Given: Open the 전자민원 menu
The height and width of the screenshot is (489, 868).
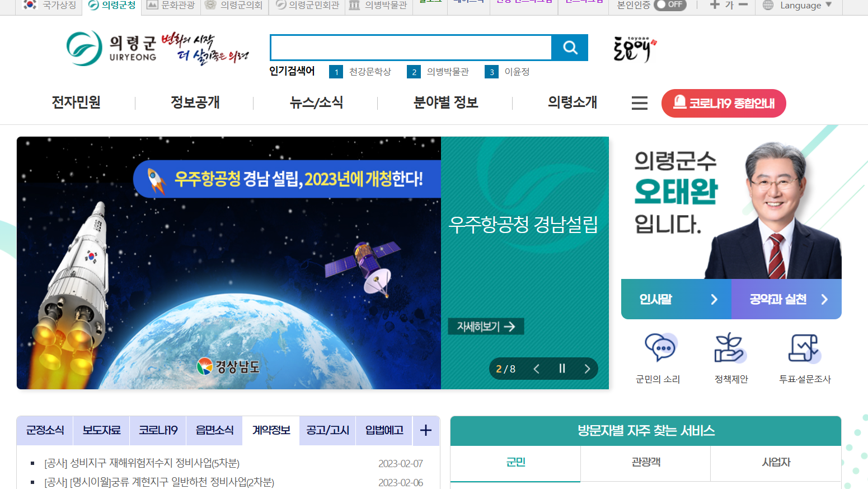Looking at the screenshot, I should click(75, 103).
